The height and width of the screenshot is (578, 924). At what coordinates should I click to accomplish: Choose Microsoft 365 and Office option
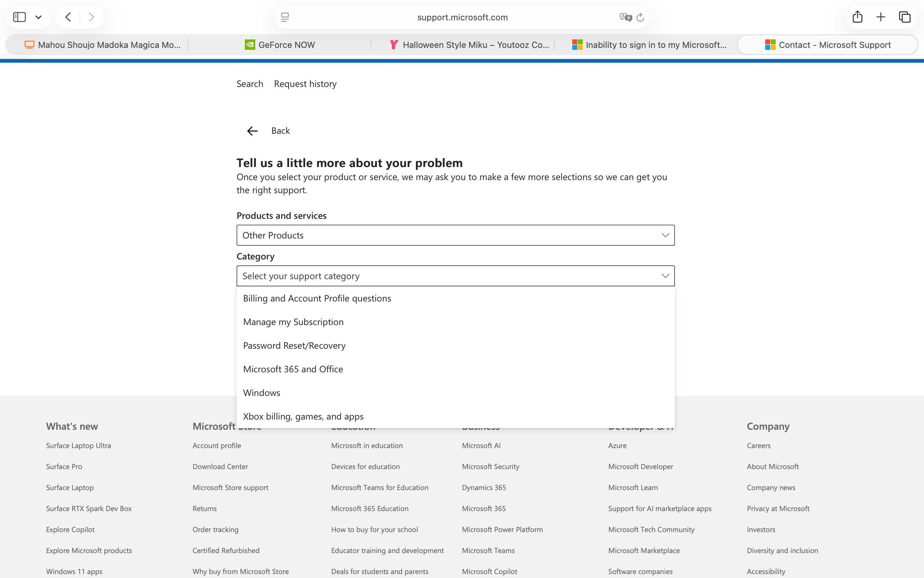(x=455, y=369)
